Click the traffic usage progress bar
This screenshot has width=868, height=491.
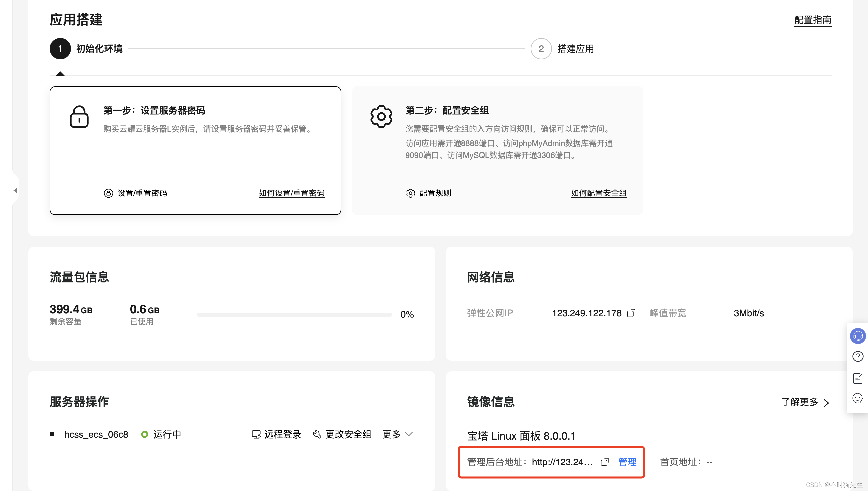tap(295, 315)
